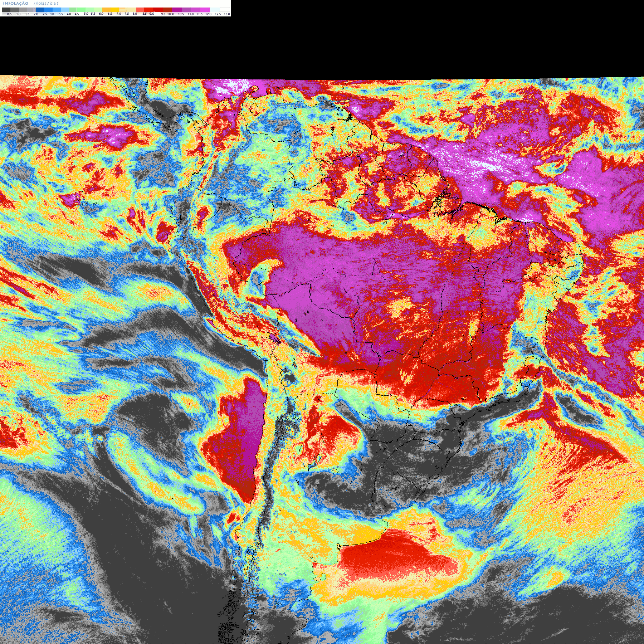This screenshot has width=644, height=644.
Task: Click the 2.5 value on the scale
Action: click(x=45, y=14)
